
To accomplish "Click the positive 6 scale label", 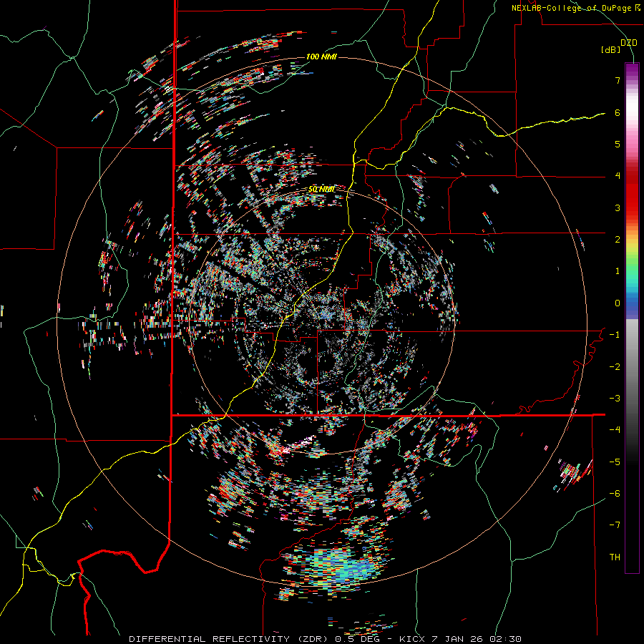I will (x=618, y=112).
